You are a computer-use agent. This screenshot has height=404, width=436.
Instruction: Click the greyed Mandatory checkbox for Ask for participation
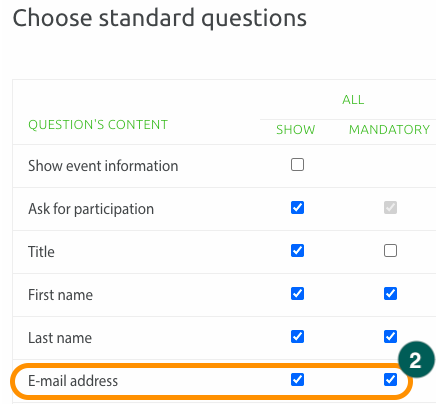pyautogui.click(x=390, y=208)
